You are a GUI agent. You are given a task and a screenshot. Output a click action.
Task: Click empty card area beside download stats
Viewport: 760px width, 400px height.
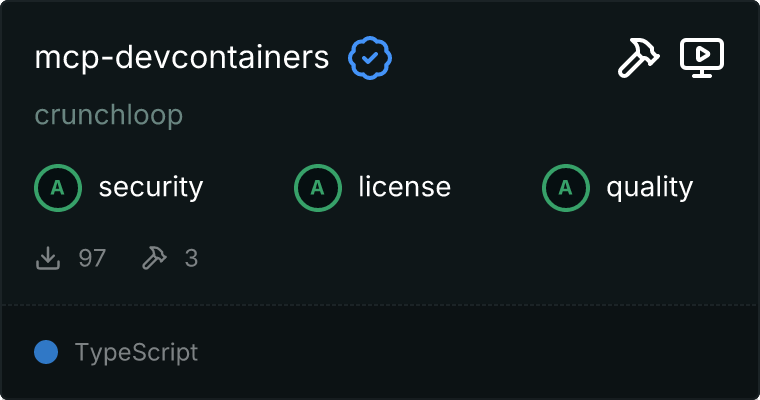475,258
